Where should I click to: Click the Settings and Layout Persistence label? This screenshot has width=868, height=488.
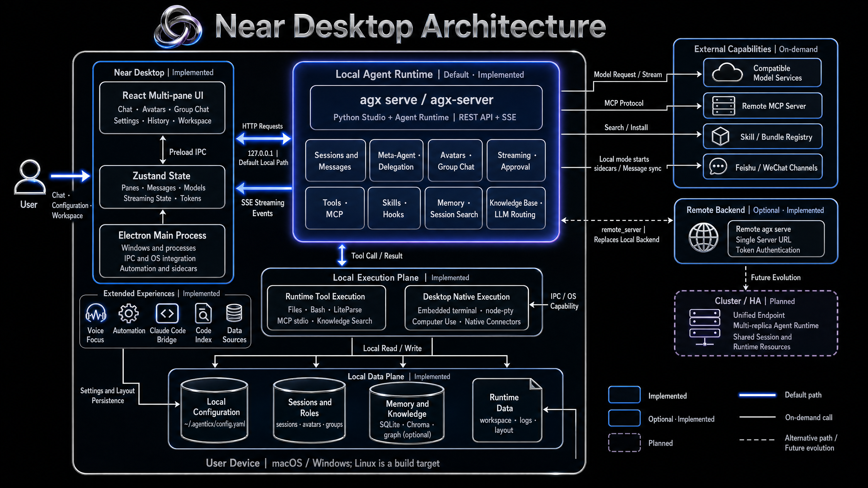tap(107, 395)
